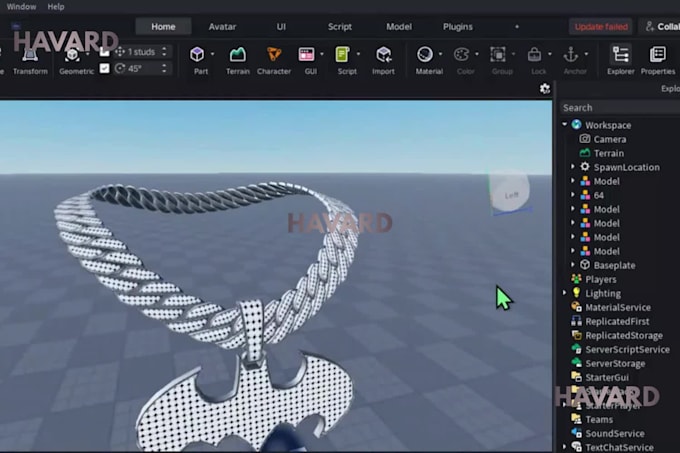
Task: Expand the SpawnLocation node
Action: pos(572,166)
